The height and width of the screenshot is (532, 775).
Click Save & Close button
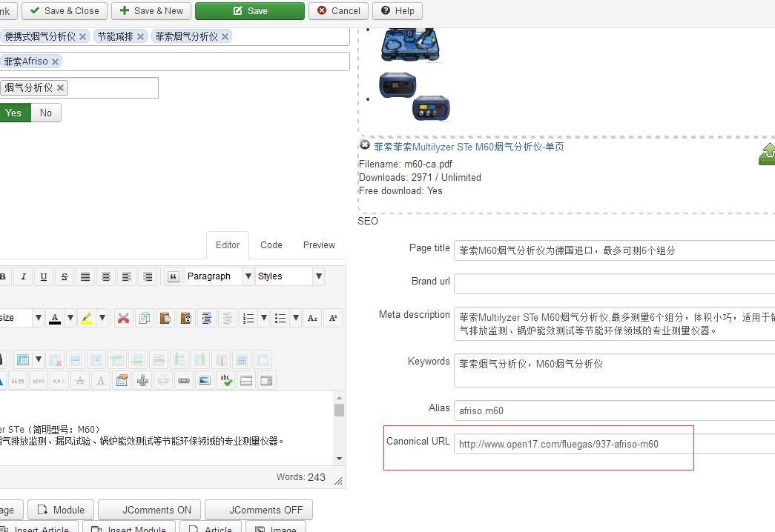pos(65,11)
